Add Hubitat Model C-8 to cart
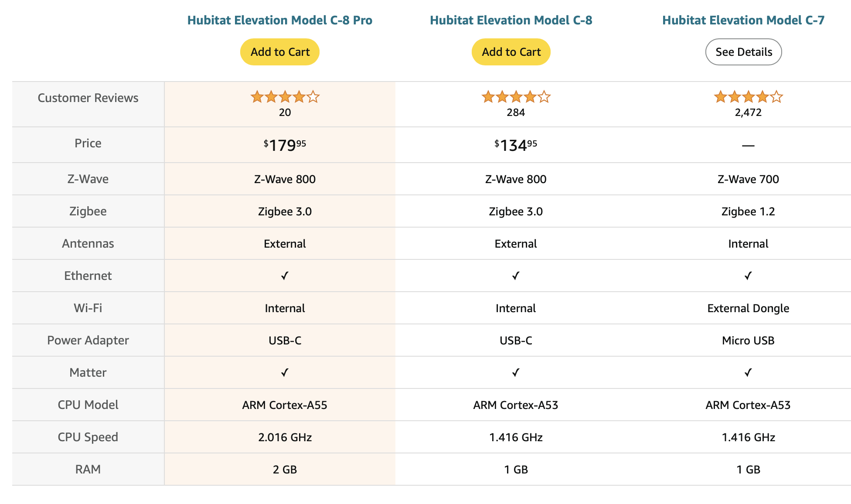Screen dimensions: 851x504 click(511, 51)
